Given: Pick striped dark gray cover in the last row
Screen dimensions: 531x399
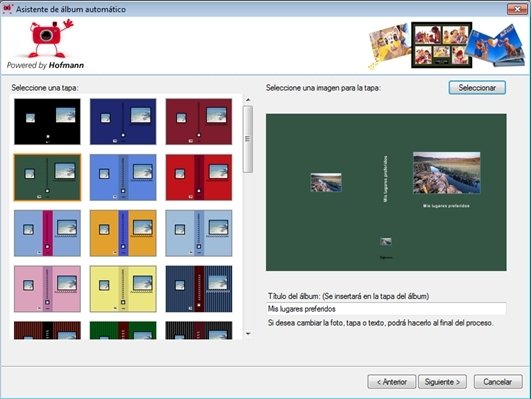Looking at the screenshot, I should tap(199, 330).
